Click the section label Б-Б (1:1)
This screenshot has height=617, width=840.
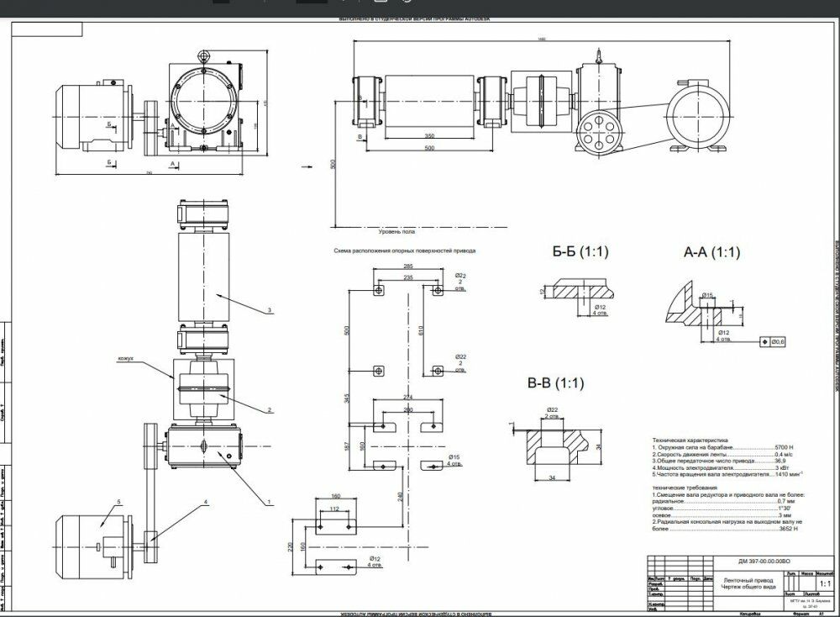pyautogui.click(x=580, y=251)
